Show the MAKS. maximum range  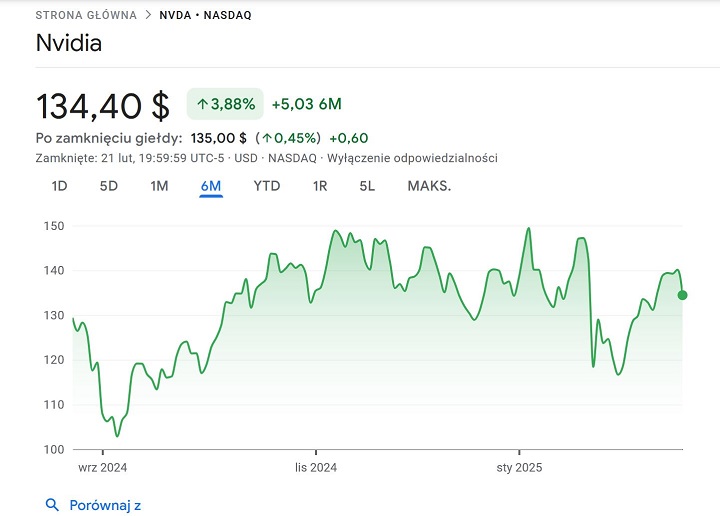pos(429,186)
